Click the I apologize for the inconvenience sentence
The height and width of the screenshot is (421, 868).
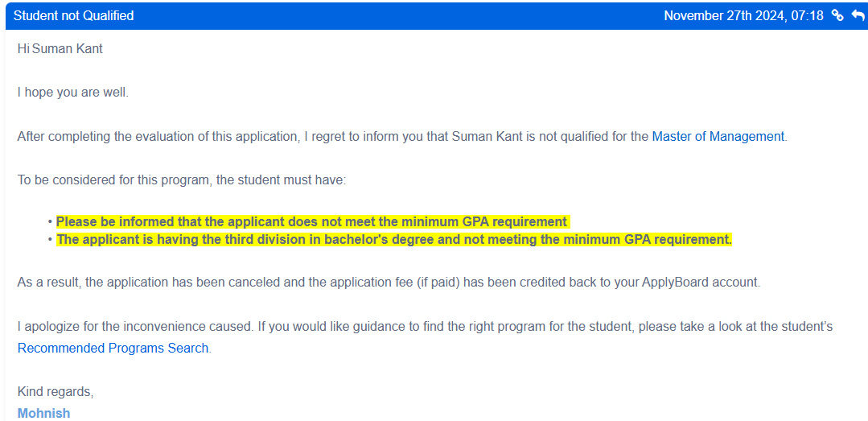tap(136, 327)
